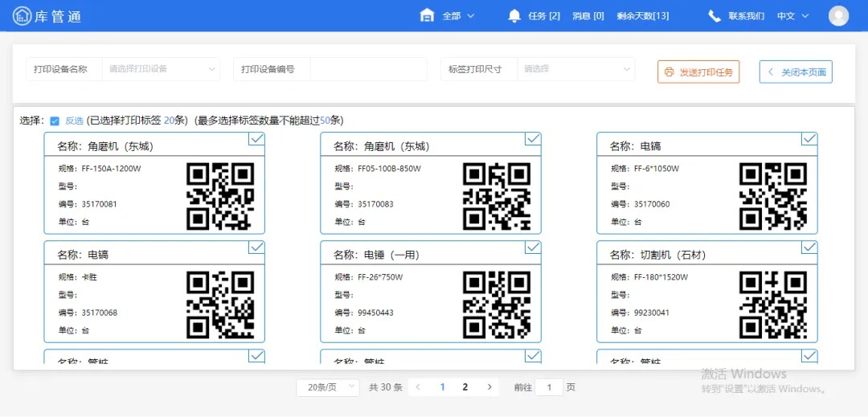Click the printer icon in 发送打印任务
This screenshot has width=868, height=417.
669,72
